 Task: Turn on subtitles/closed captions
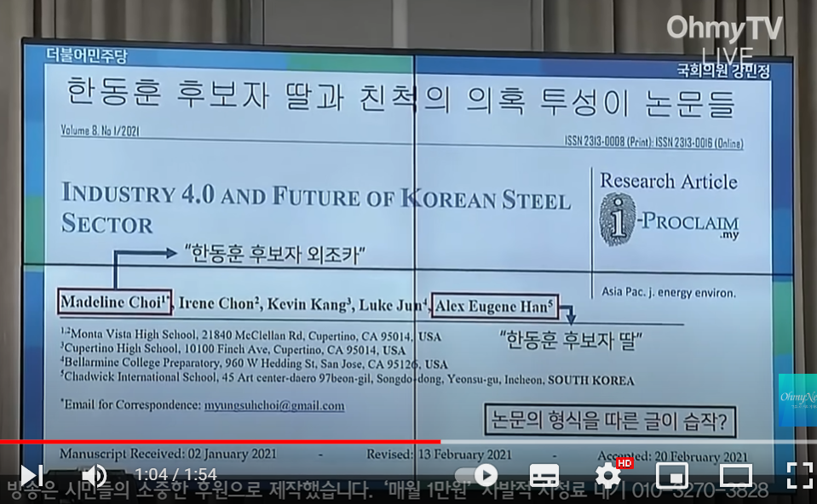tap(544, 475)
